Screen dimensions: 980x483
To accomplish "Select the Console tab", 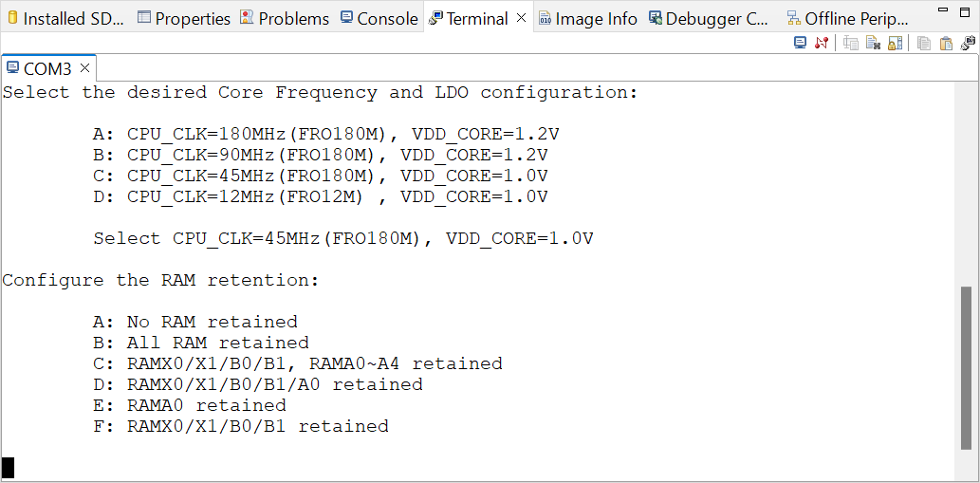I will click(379, 18).
